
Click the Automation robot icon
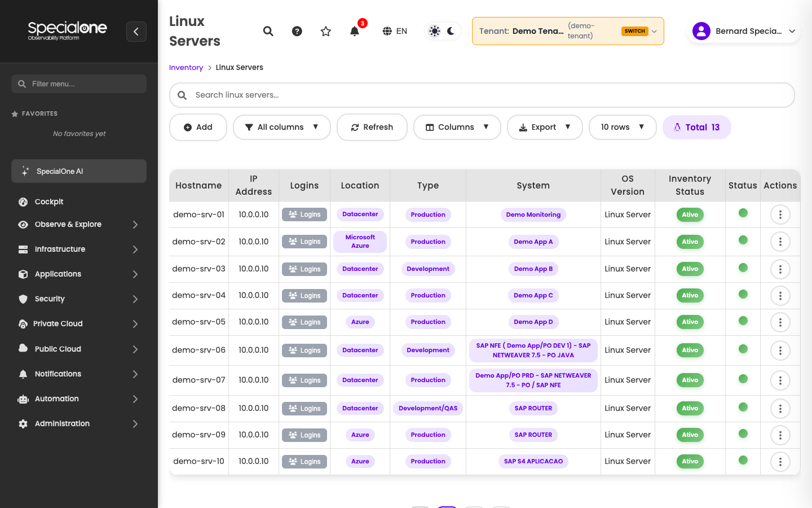[x=23, y=399]
